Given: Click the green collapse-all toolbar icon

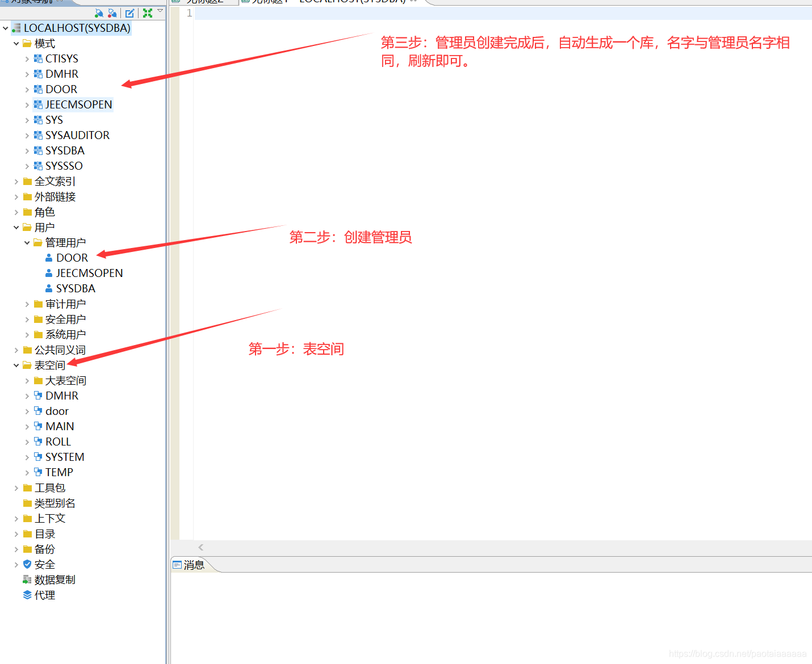Looking at the screenshot, I should 148,13.
